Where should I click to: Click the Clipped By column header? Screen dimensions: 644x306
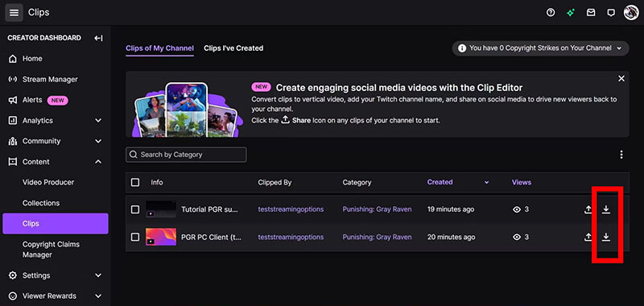coord(275,182)
